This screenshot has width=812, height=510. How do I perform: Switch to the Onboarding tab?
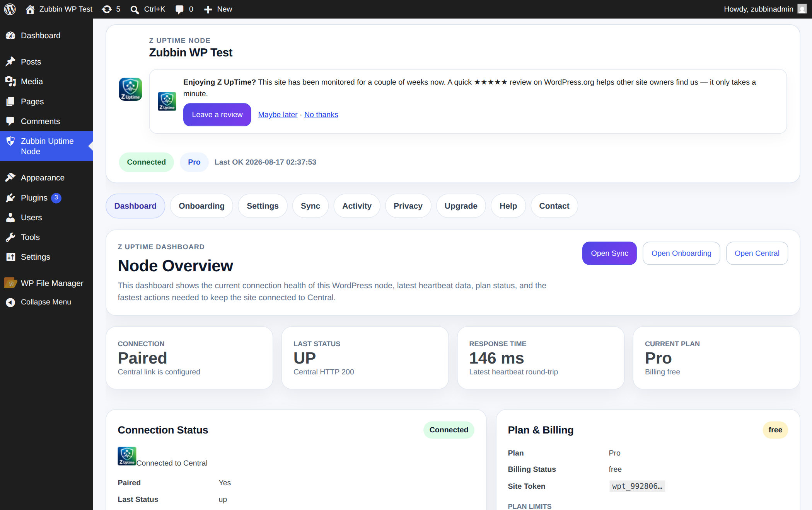tap(201, 206)
